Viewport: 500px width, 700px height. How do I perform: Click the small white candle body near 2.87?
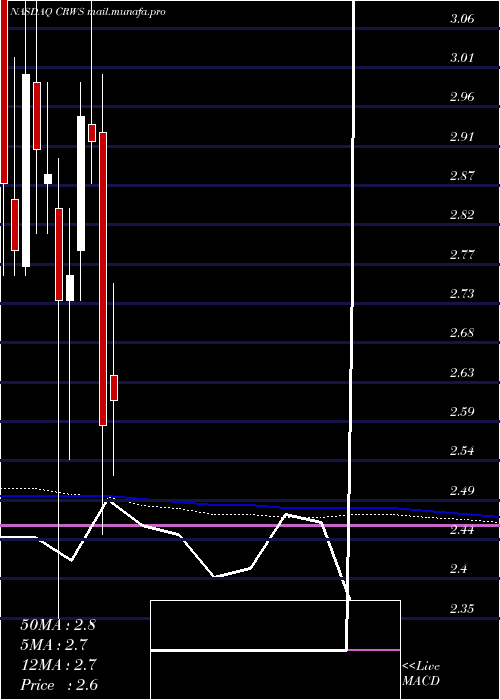coord(48,179)
